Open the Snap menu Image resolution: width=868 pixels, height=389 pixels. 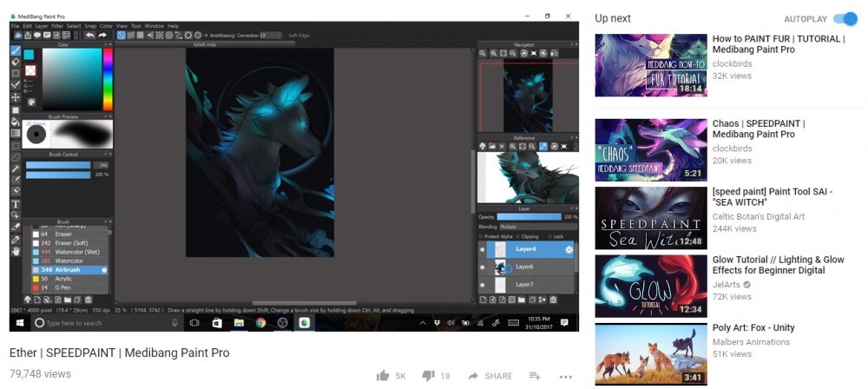tap(90, 26)
